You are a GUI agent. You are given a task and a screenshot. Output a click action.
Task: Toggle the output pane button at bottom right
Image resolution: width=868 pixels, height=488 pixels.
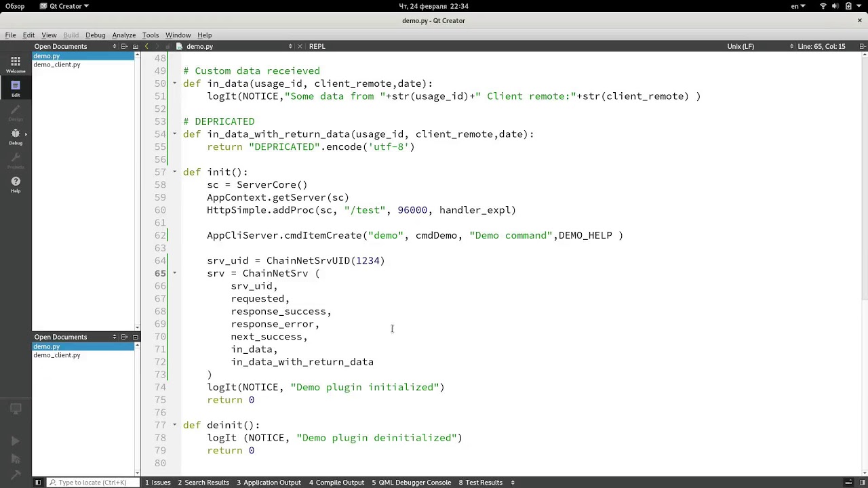point(848,483)
